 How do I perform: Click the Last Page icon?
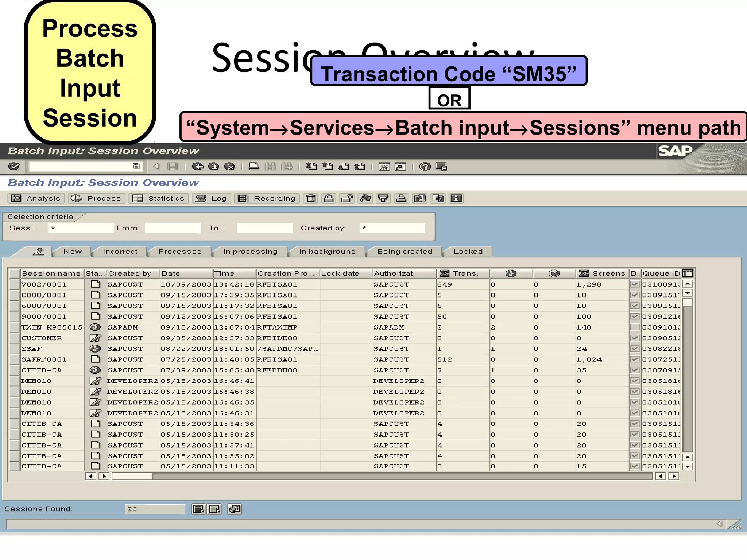pyautogui.click(x=360, y=167)
